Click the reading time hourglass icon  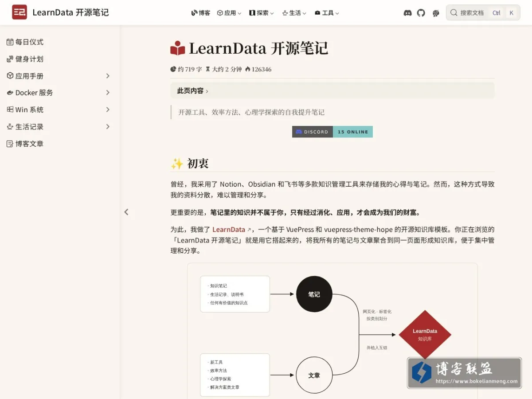(208, 69)
